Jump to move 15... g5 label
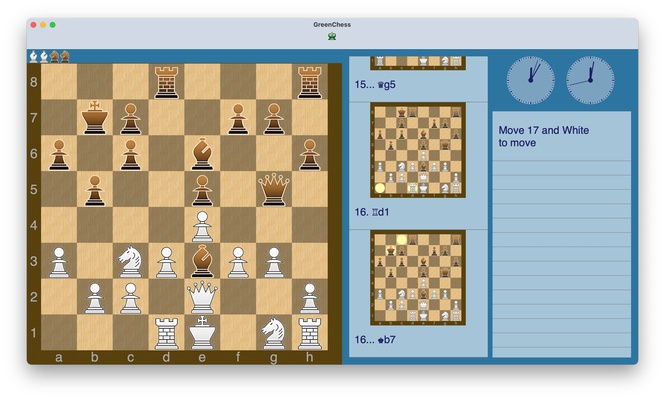665x400 pixels. pos(375,84)
